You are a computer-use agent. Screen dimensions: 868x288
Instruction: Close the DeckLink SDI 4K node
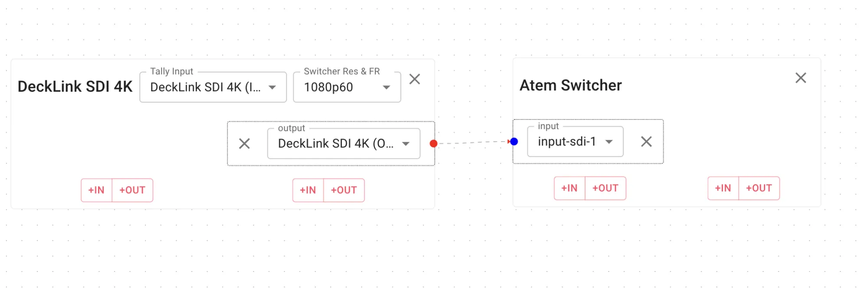tap(414, 79)
